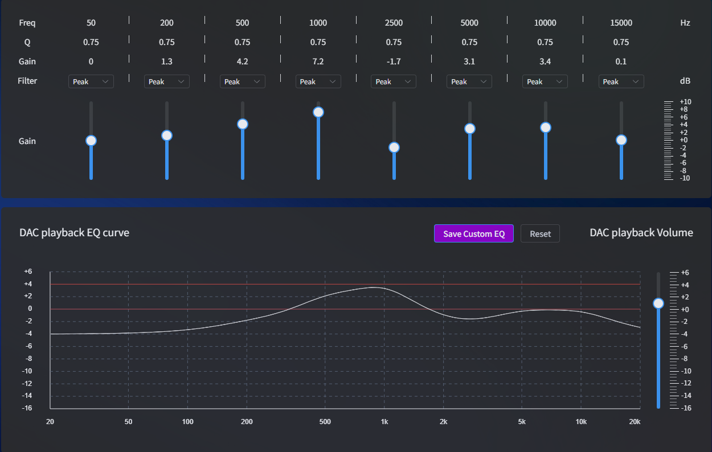Click the frequency value 500
Image resolution: width=712 pixels, height=452 pixels.
pyautogui.click(x=242, y=23)
